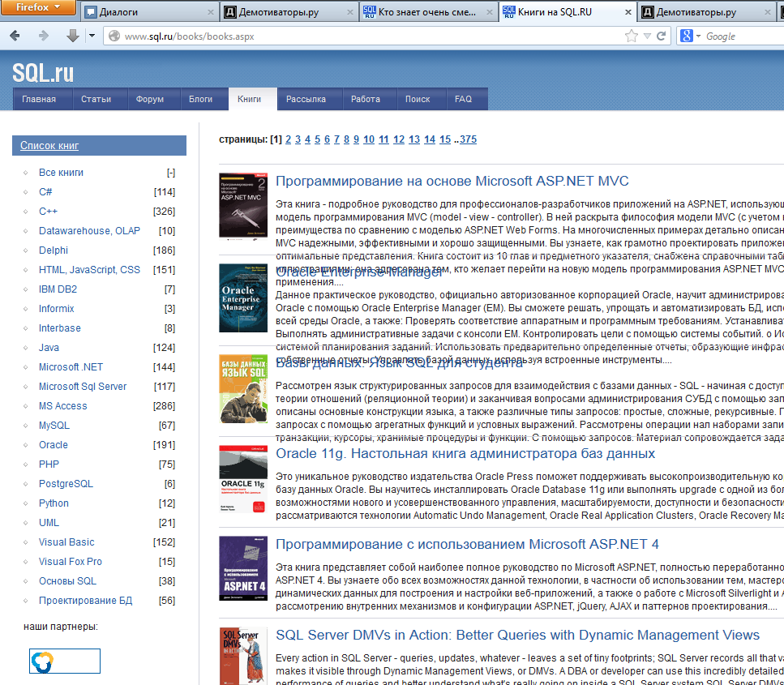784x685 pixels.
Task: Open the Oracle Enterprise Manager cover thumbnail
Action: [243, 298]
